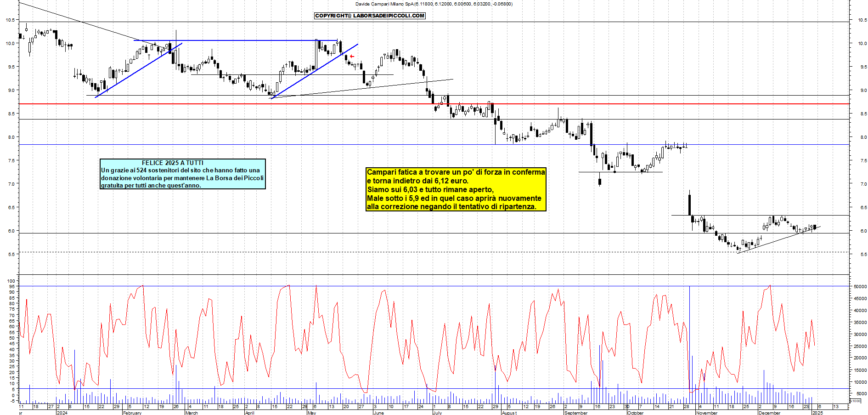Click 100 on the oscillator axis
The image size is (868, 415).
[11, 281]
